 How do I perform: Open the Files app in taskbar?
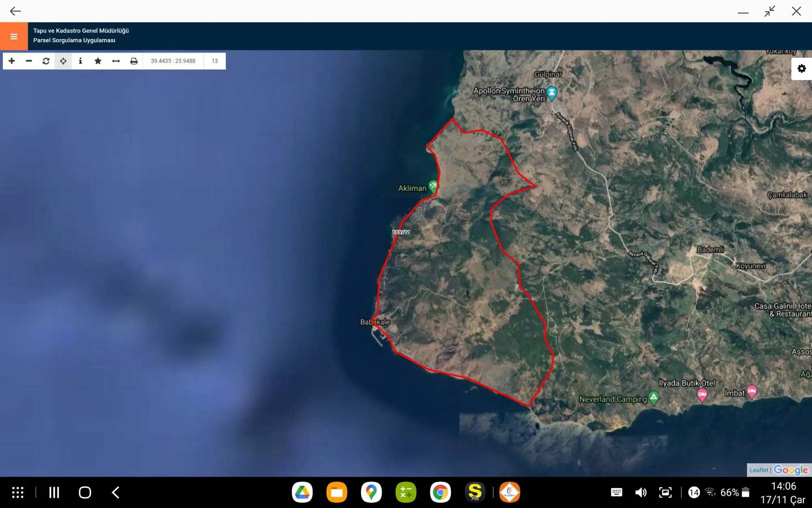[337, 492]
